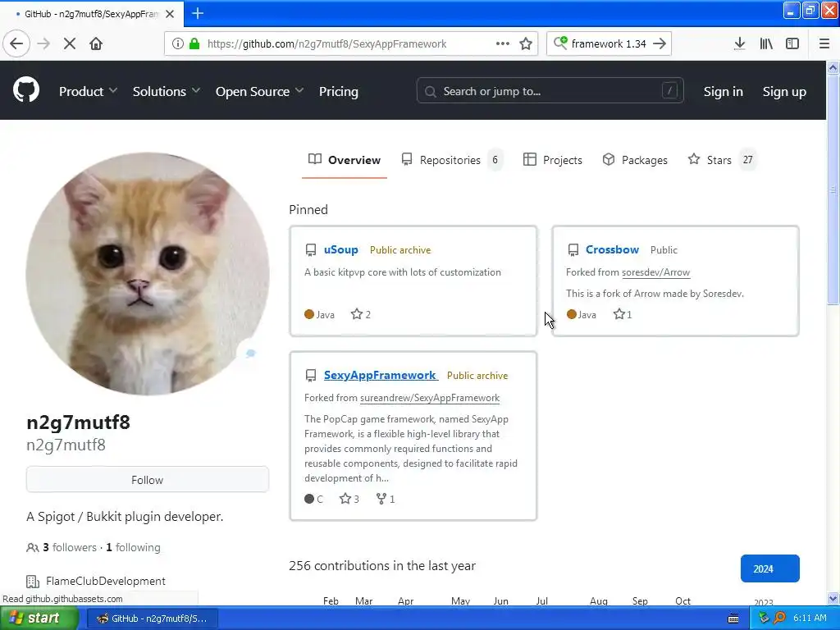Open the browser hamburger menu
840x630 pixels.
tap(824, 43)
